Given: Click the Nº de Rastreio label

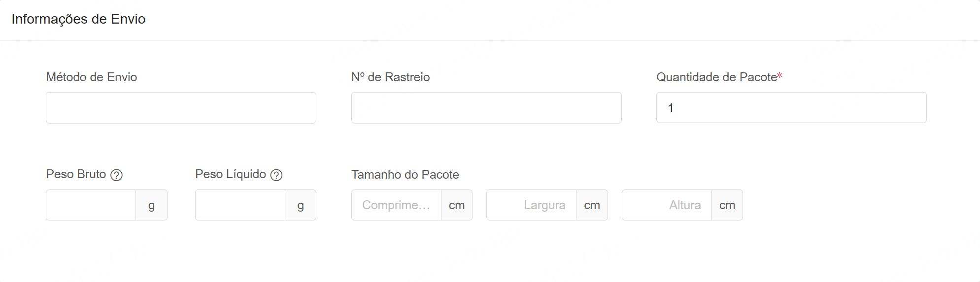Looking at the screenshot, I should tap(390, 77).
